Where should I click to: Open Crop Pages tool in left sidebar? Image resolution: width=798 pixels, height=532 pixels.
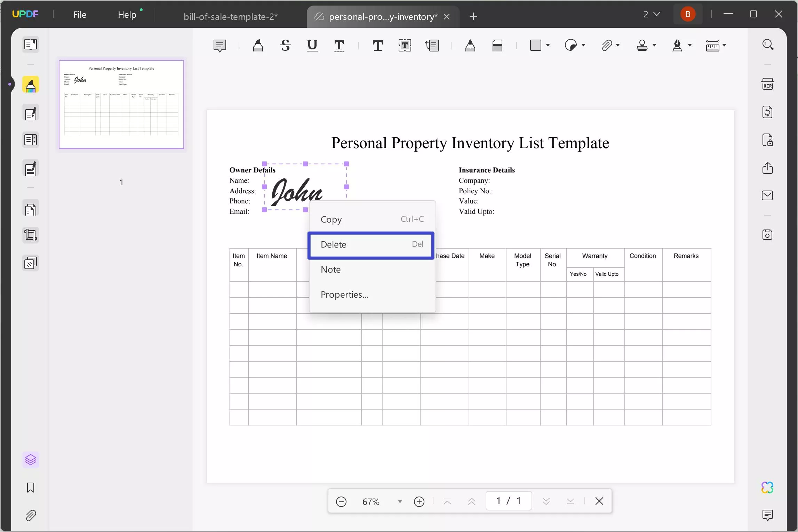pos(31,235)
